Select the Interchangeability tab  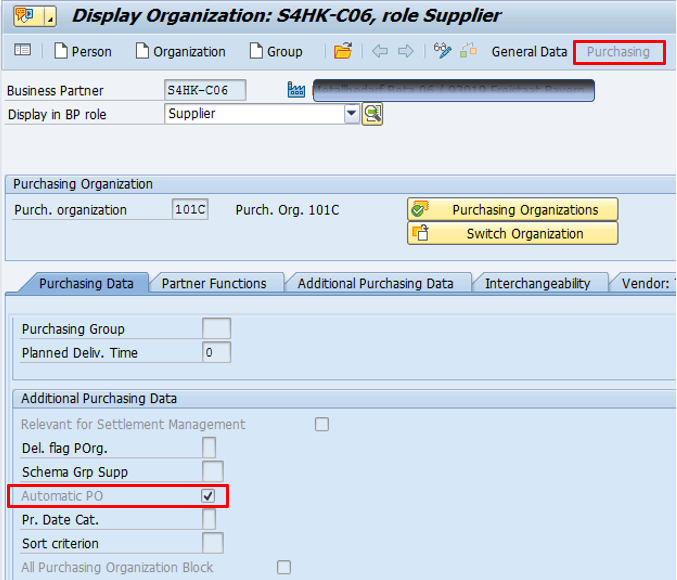click(537, 283)
